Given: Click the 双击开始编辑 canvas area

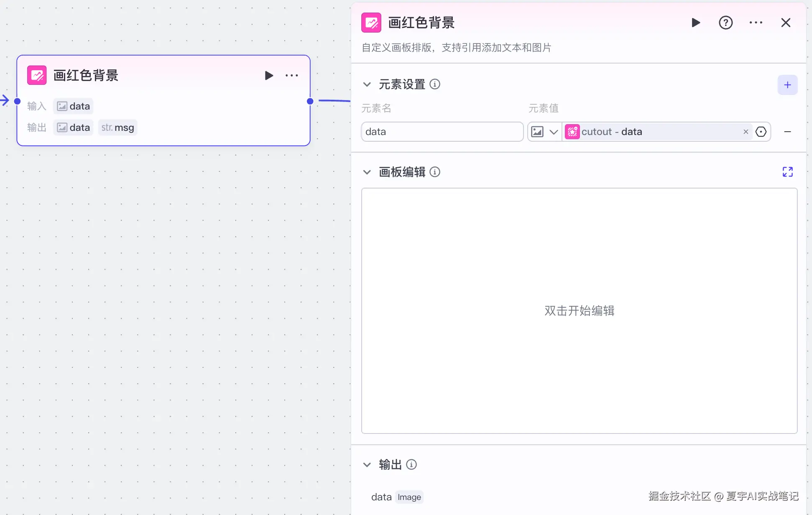Looking at the screenshot, I should click(x=579, y=311).
